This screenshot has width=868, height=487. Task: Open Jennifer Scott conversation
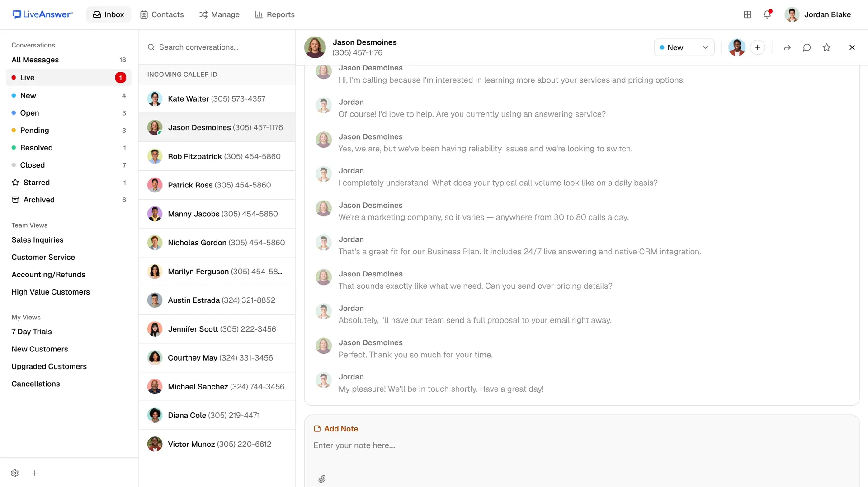click(x=217, y=329)
